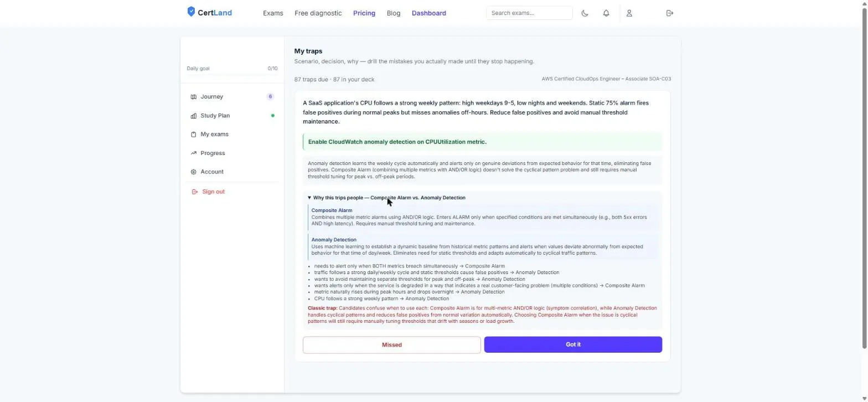The height and width of the screenshot is (402, 868).
Task: Click 'metric naturally rises during peak hours' bullet
Action: [x=409, y=292]
